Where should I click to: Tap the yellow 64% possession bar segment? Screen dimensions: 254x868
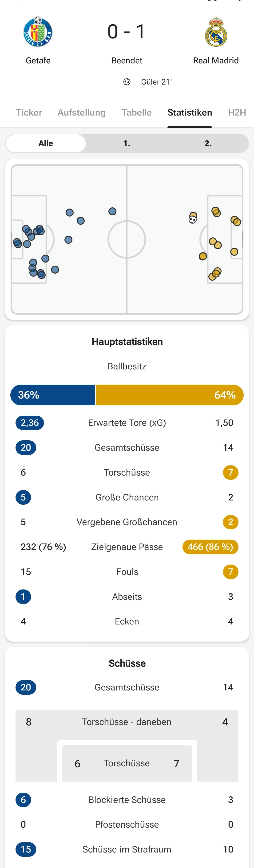[170, 395]
